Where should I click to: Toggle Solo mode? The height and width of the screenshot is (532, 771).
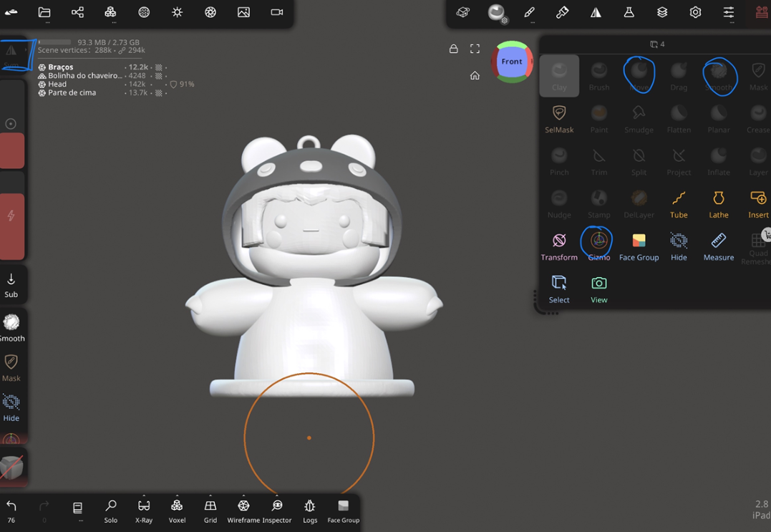click(111, 511)
